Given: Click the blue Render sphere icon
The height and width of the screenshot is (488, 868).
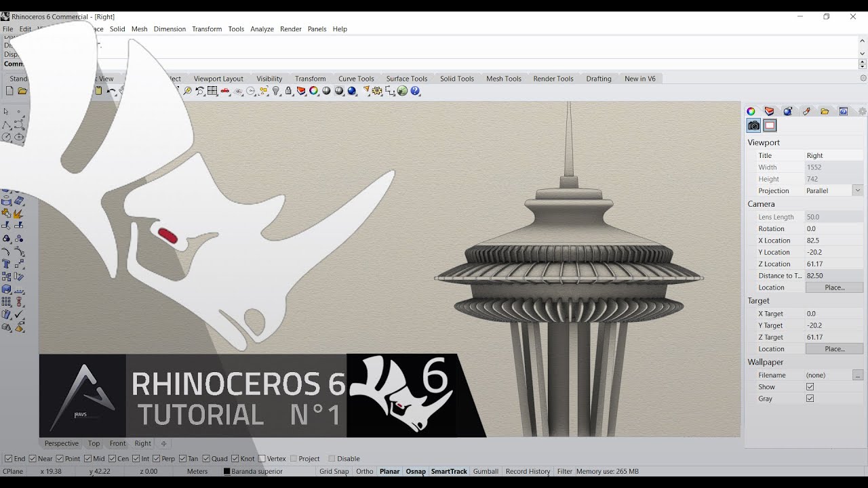Looking at the screenshot, I should (x=351, y=91).
